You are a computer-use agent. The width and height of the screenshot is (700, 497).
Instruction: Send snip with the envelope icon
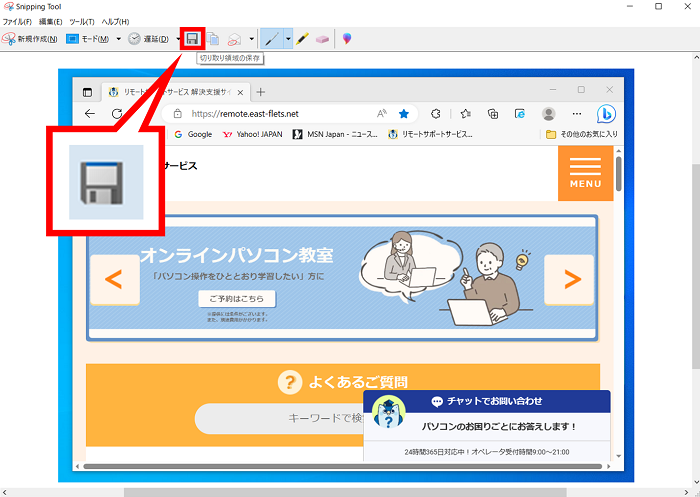click(234, 39)
